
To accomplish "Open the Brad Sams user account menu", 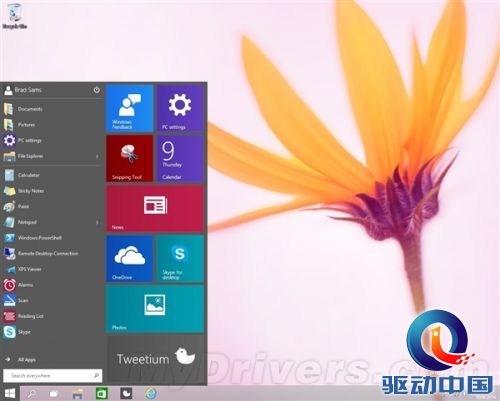I will [x=23, y=90].
